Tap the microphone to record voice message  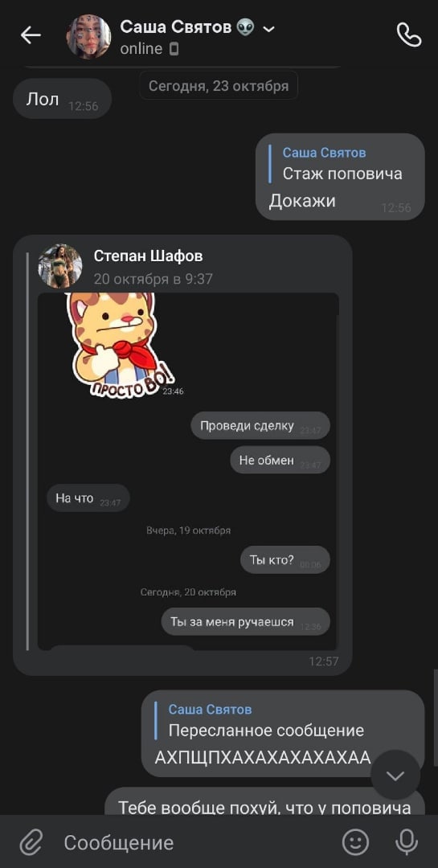pos(407,842)
